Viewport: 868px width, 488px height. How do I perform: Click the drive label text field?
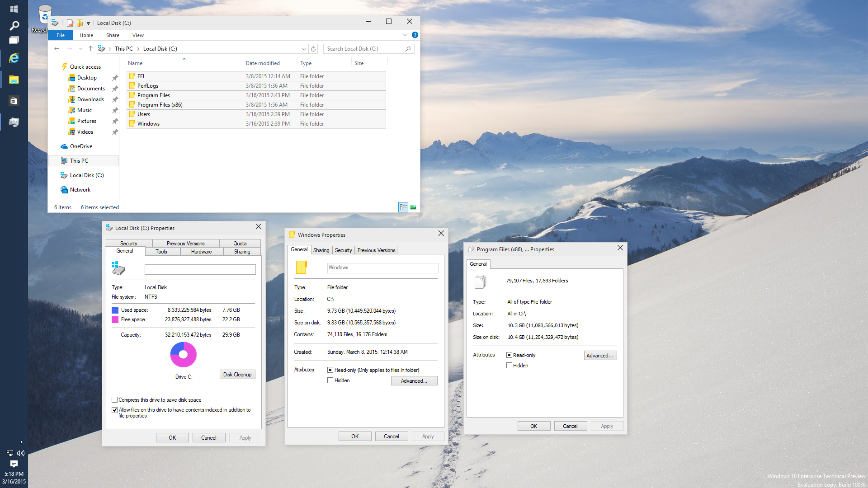tap(200, 270)
